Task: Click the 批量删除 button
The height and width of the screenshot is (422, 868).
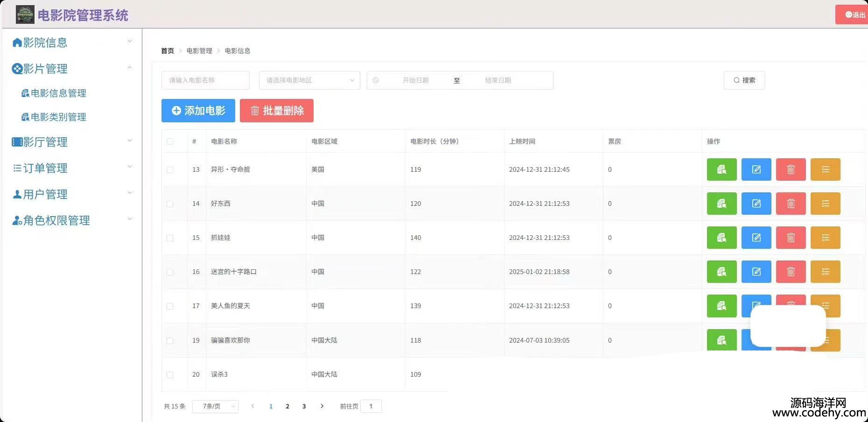Action: click(x=277, y=111)
